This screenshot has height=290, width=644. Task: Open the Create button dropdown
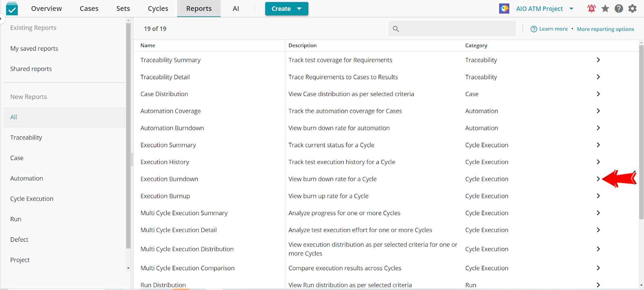pos(287,8)
